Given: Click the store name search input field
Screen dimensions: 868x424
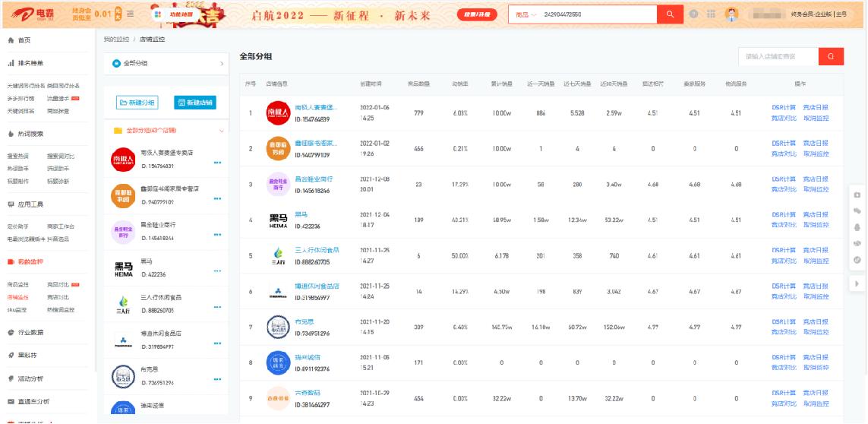Looking at the screenshot, I should 778,56.
